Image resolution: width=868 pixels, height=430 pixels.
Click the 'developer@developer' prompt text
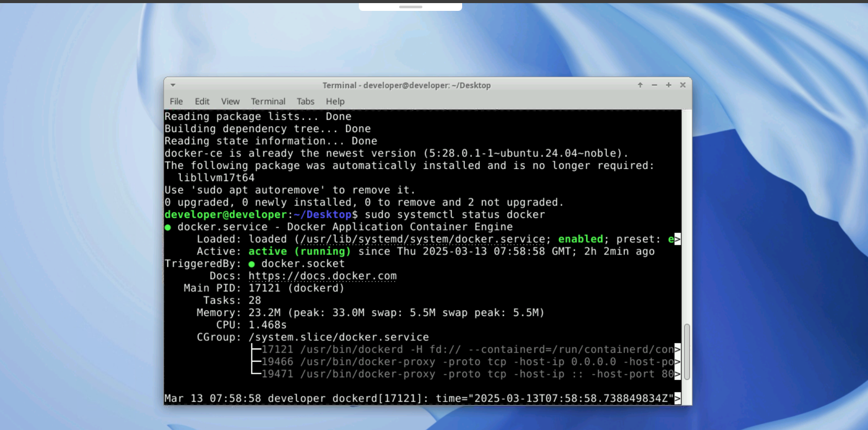click(x=226, y=215)
